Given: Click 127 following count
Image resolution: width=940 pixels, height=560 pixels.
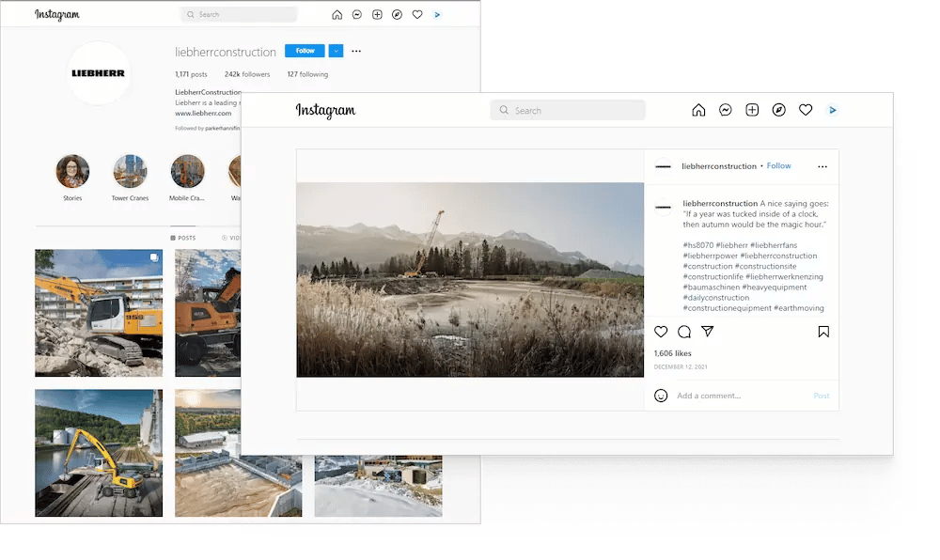Looking at the screenshot, I should [307, 74].
